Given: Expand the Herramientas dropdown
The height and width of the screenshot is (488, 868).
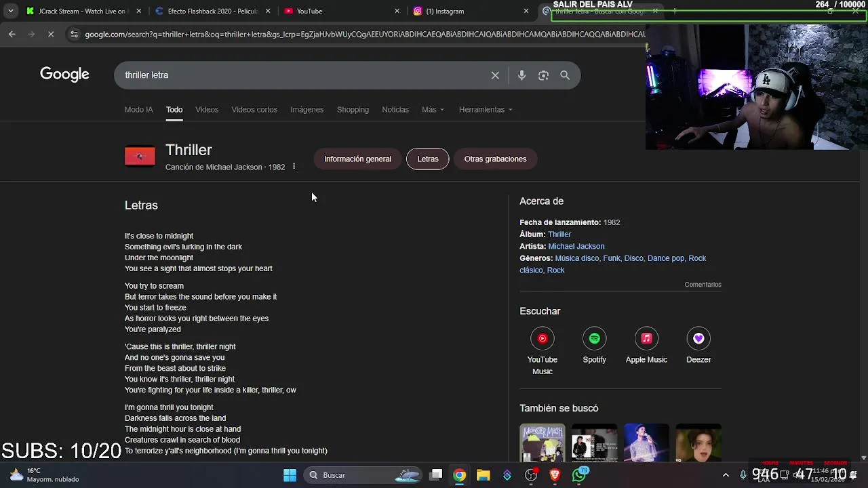Looking at the screenshot, I should click(x=486, y=110).
